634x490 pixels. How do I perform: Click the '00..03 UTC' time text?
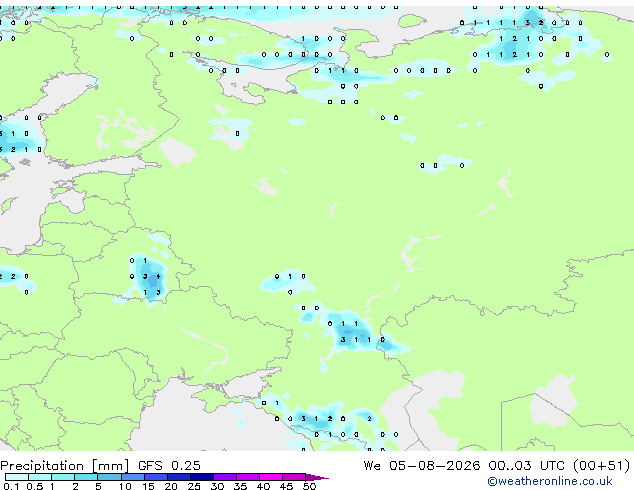click(526, 466)
